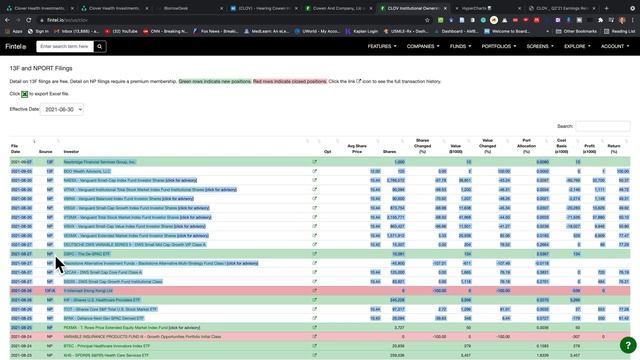The width and height of the screenshot is (640, 360).
Task: Open the De-SPAC ETF investor link
Action: (x=87, y=254)
